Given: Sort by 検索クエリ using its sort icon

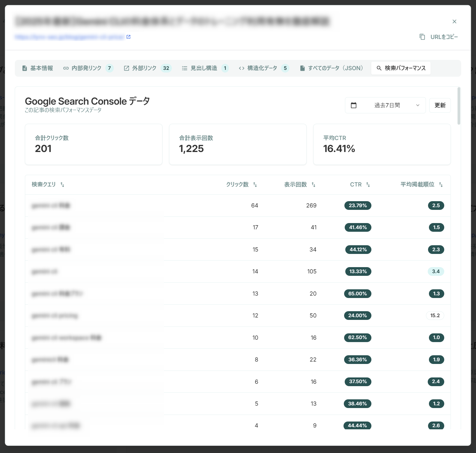Looking at the screenshot, I should point(62,185).
